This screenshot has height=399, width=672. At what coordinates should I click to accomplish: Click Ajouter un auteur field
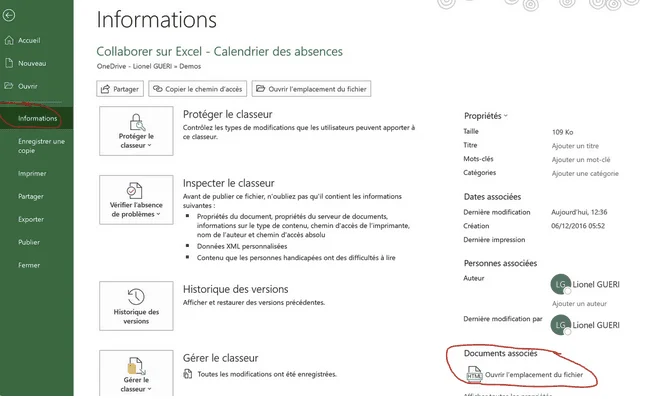coord(579,303)
